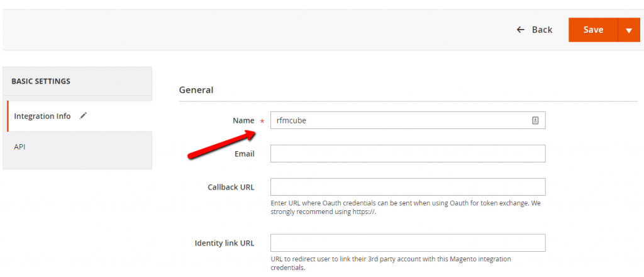Click the Identity link URL label
The image size is (644, 277).
click(x=225, y=243)
